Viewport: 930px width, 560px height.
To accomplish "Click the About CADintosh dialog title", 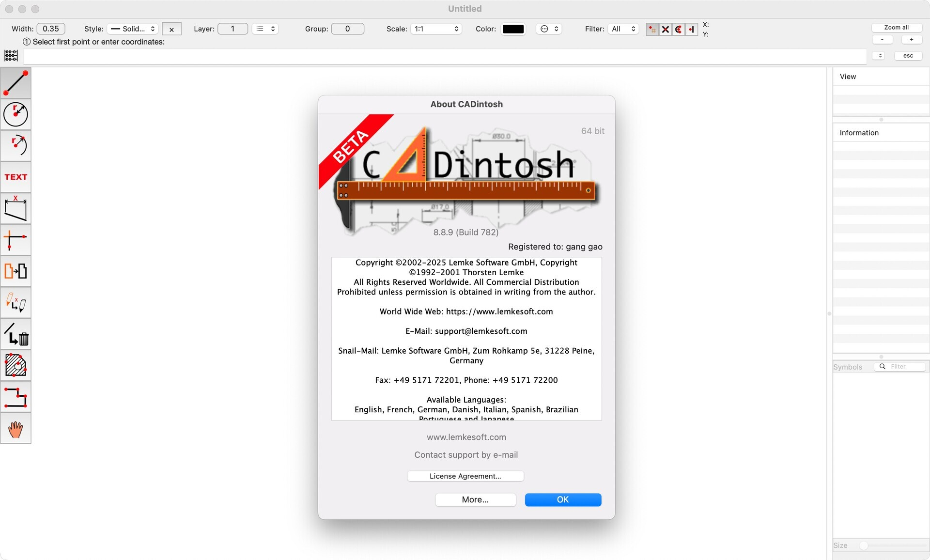I will [x=466, y=104].
